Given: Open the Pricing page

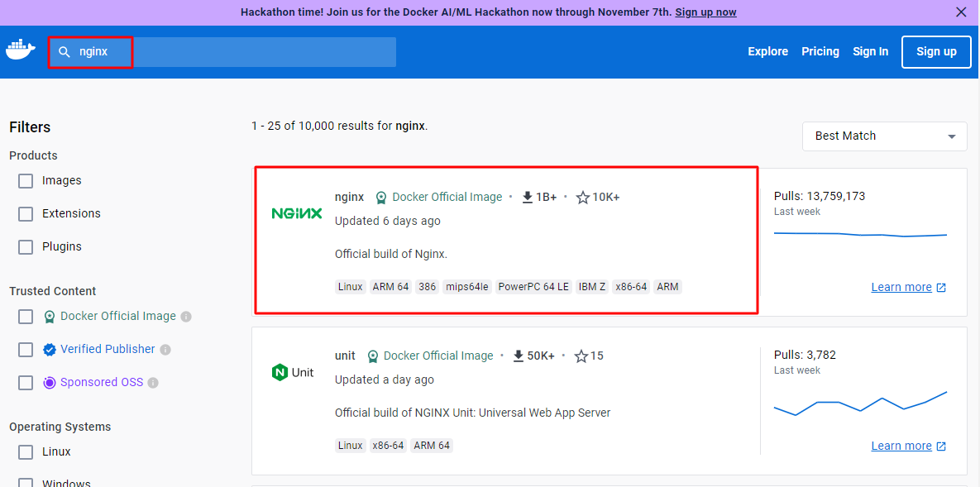Looking at the screenshot, I should [820, 52].
